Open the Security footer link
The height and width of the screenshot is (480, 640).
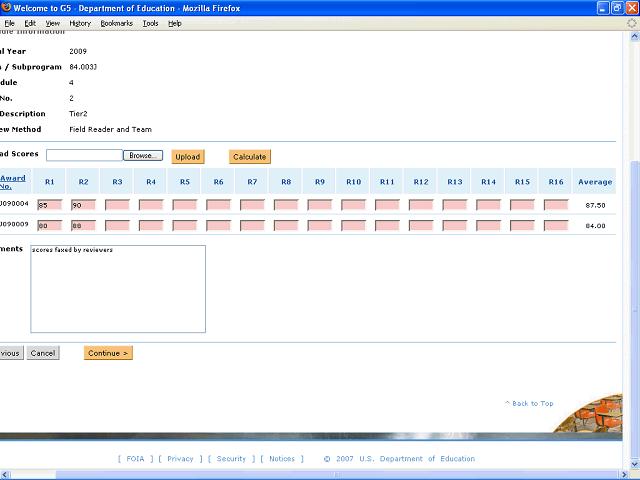coord(231,459)
